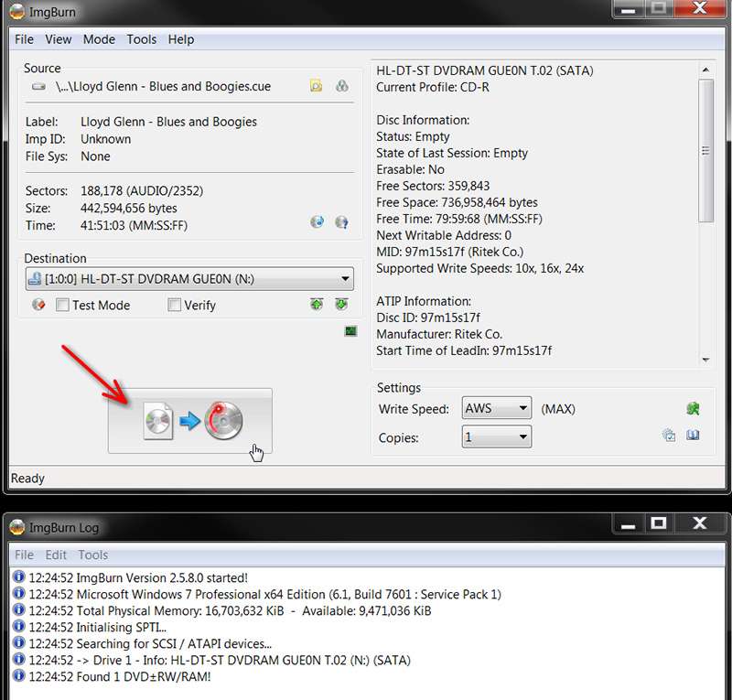Click the 'Free Sectors: 359,843' line

point(433,186)
